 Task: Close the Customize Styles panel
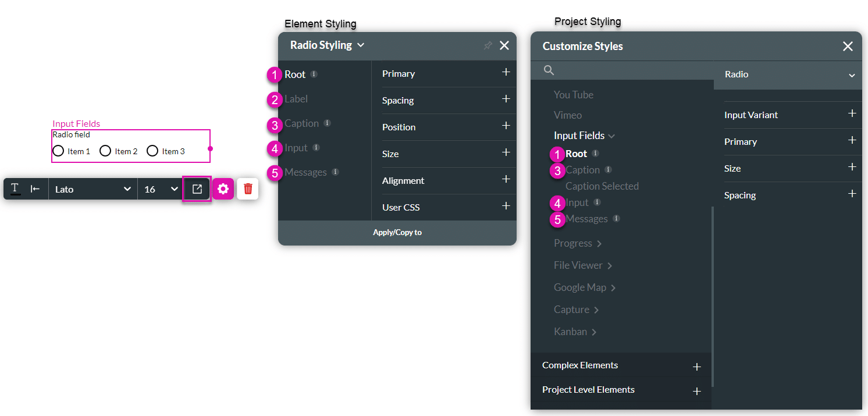coord(848,47)
